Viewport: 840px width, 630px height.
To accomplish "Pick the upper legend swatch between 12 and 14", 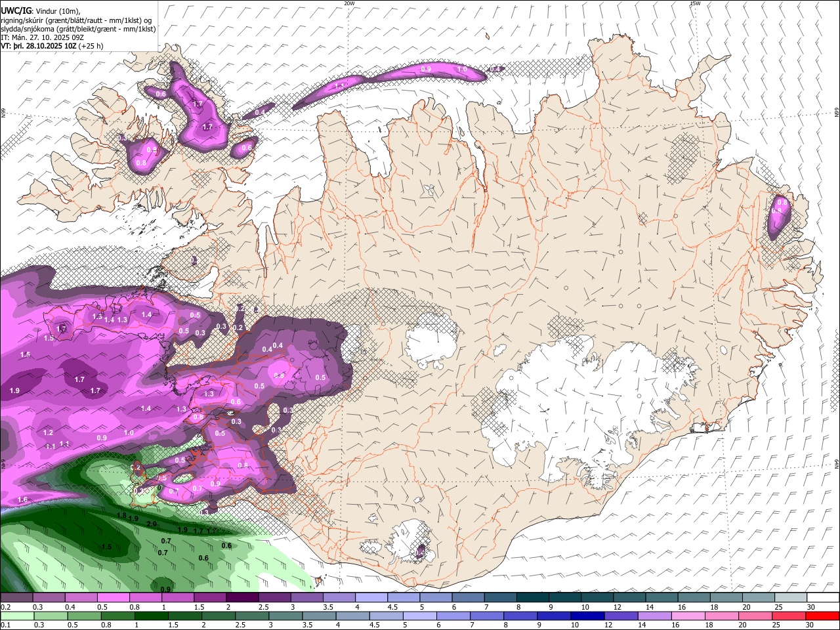I will point(629,598).
